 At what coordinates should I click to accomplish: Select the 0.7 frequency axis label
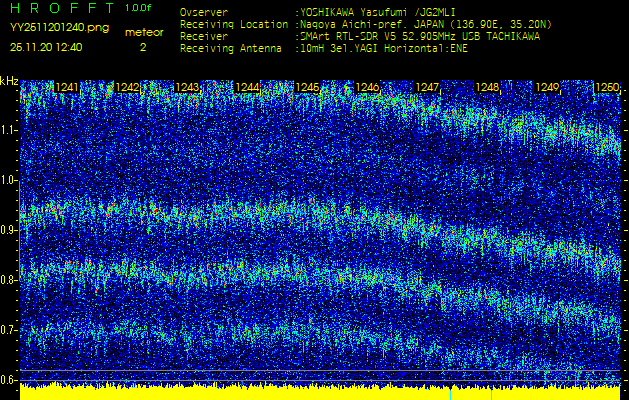click(10, 330)
